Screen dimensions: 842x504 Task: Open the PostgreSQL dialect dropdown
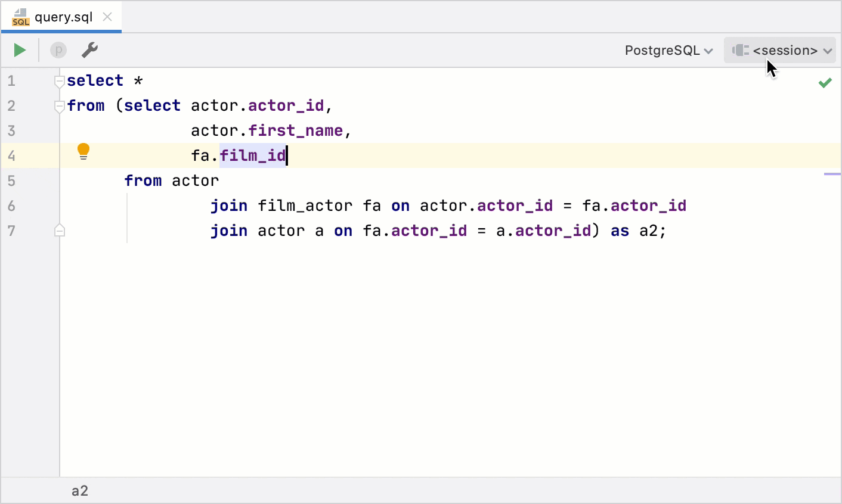[x=668, y=51]
